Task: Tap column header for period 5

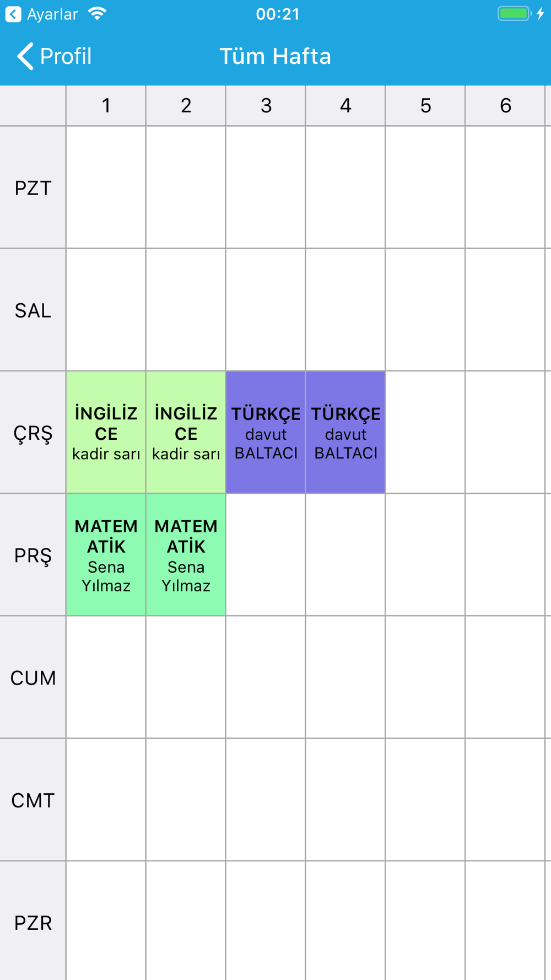Action: pyautogui.click(x=425, y=105)
